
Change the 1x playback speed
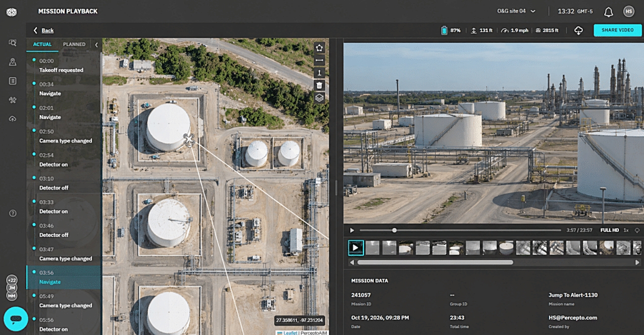click(626, 230)
